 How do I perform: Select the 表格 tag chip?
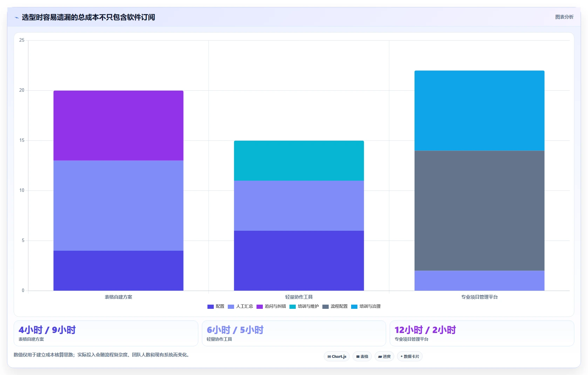pyautogui.click(x=362, y=356)
